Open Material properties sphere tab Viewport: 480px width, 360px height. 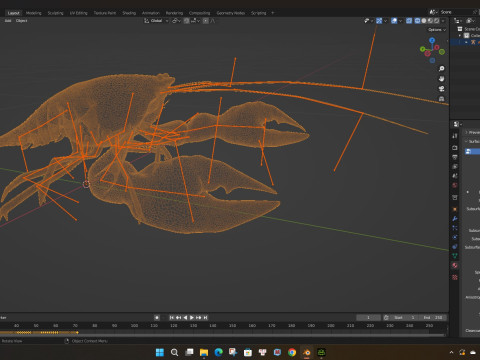click(455, 266)
